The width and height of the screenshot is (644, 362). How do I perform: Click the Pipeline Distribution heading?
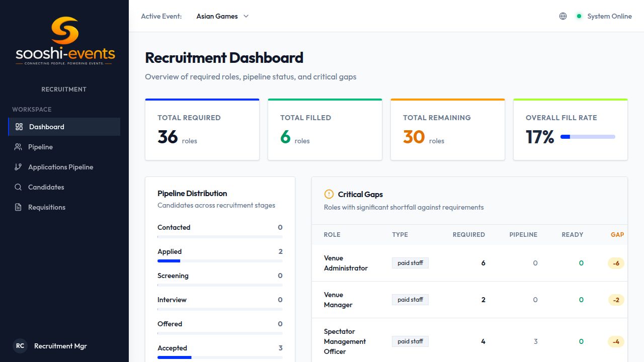point(192,193)
